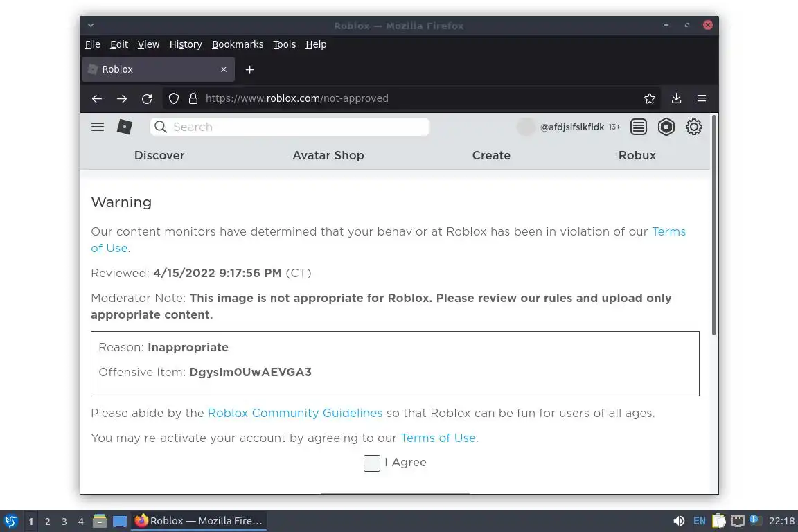Open the Roblox notifications feed icon
Image resolution: width=798 pixels, height=532 pixels.
tap(638, 127)
